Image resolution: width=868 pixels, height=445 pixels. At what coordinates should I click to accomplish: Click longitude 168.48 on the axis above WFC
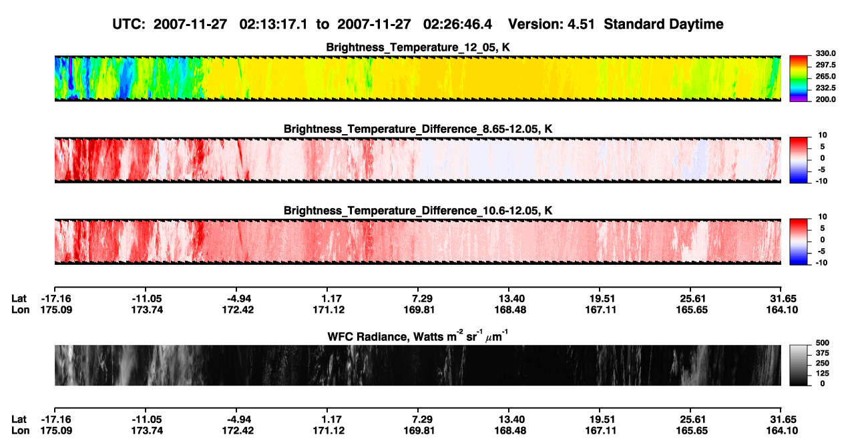(509, 310)
